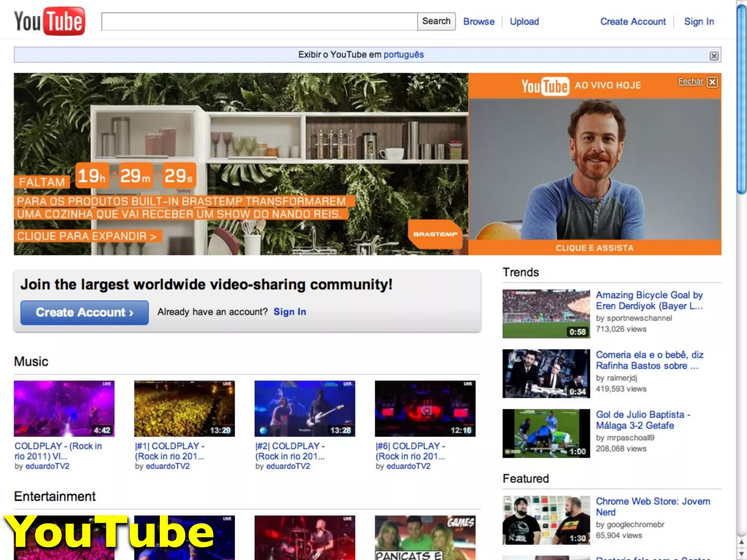Click the scrollbar up arrow
The width and height of the screenshot is (747, 560).
pos(741,542)
